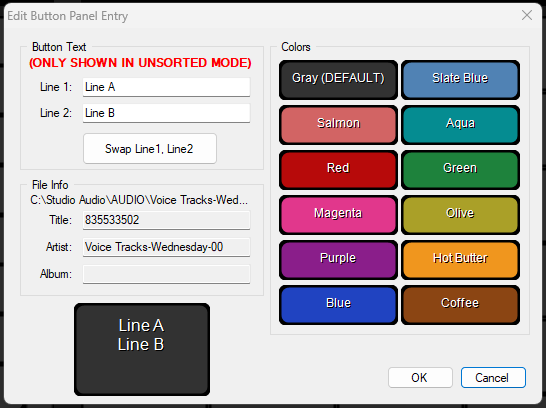Choose the Slate Blue color button
The image size is (546, 408).
click(x=460, y=80)
